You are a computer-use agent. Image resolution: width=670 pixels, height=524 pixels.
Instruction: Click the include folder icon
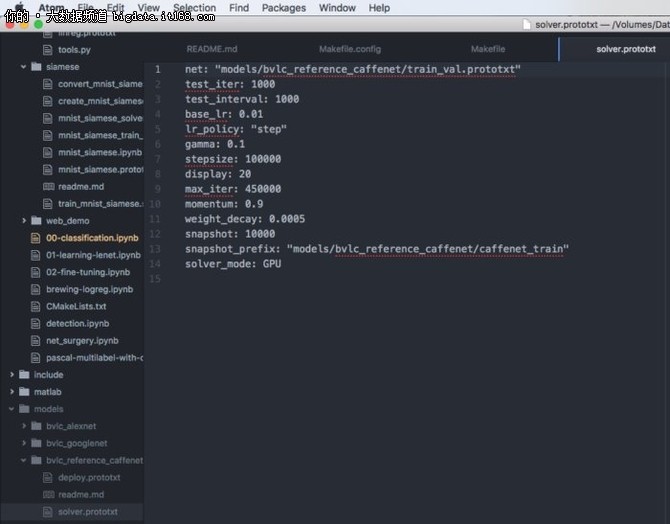tap(24, 375)
